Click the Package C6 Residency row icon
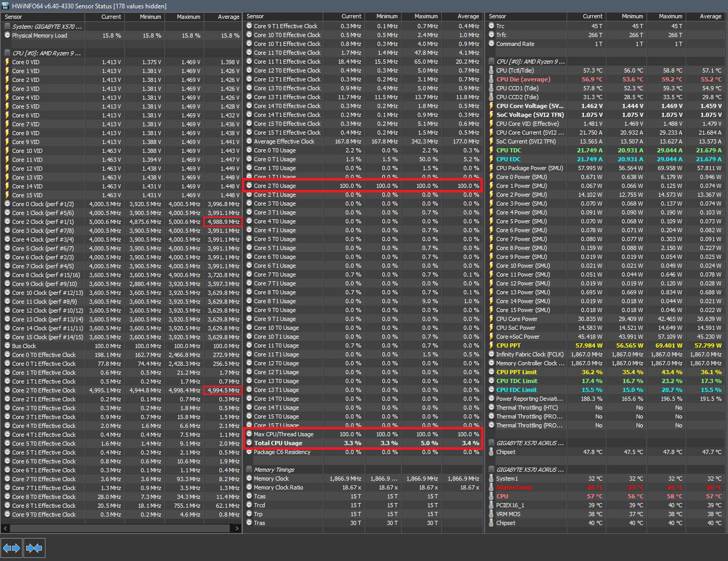Viewport: 728px width, 561px height. tap(249, 452)
